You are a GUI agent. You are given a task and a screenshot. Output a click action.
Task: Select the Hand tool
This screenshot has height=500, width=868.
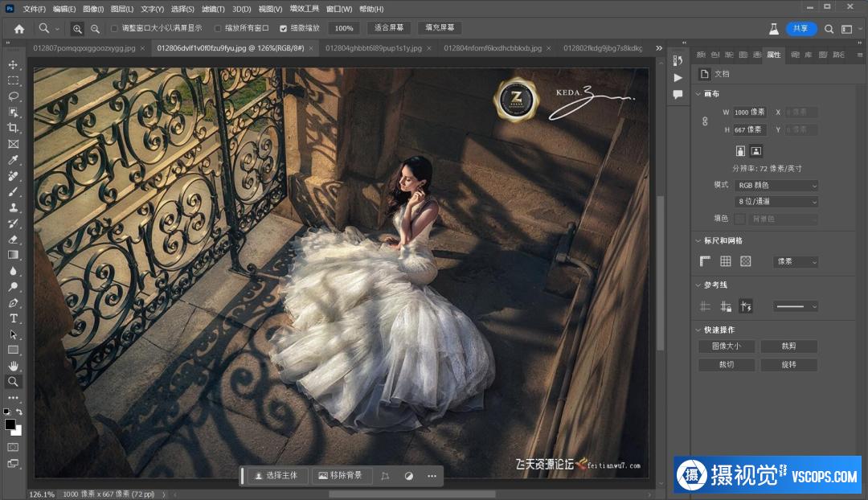pos(14,366)
